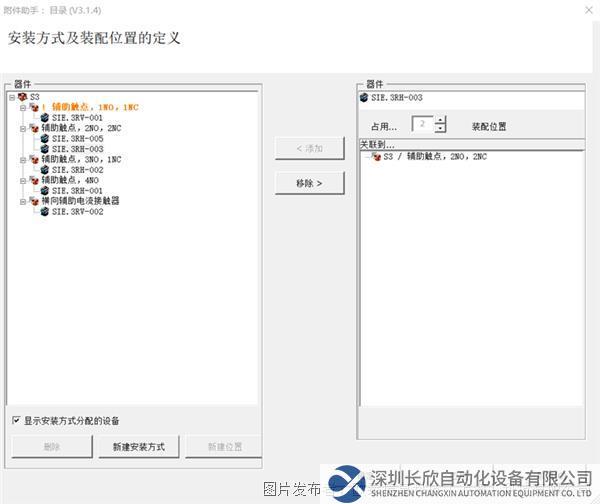
Task: Click SIE.3RH-003 icon in right panel
Action: point(364,98)
